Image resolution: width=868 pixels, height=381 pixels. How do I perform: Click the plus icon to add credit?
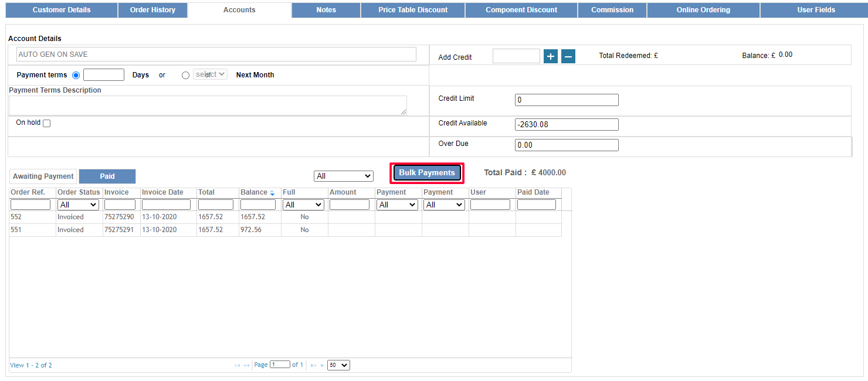click(x=550, y=56)
